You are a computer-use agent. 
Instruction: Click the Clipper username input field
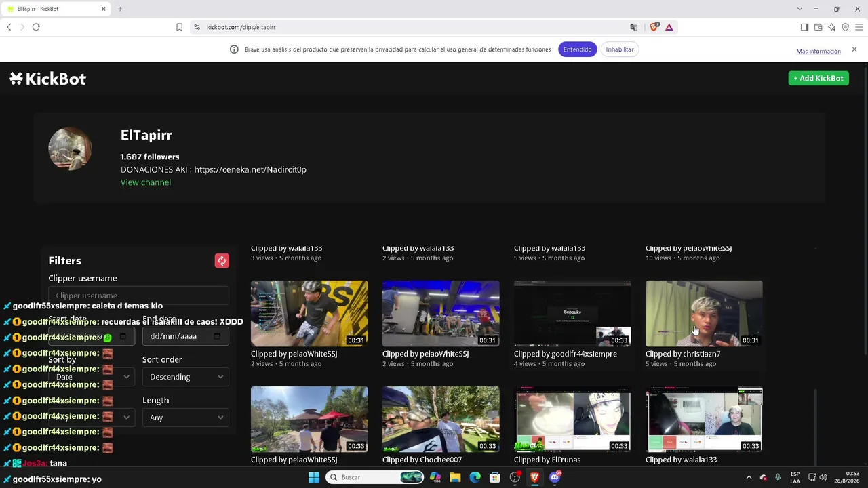point(138,296)
